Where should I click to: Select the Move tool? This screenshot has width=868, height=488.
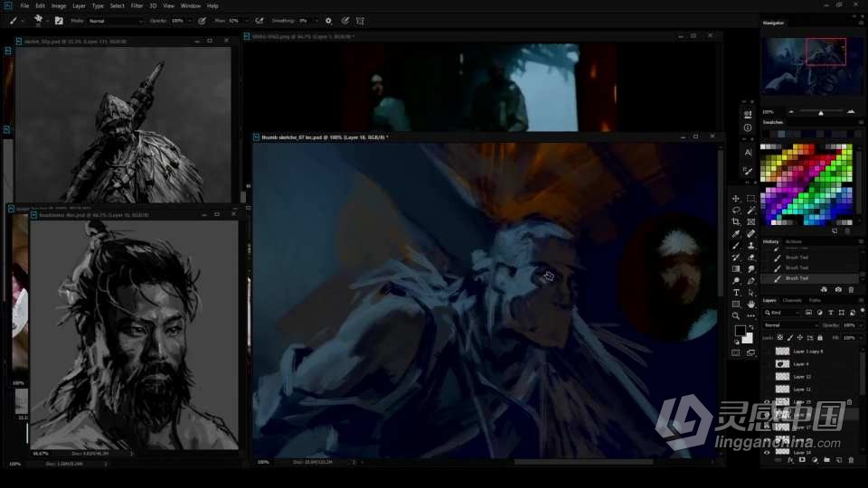(736, 199)
